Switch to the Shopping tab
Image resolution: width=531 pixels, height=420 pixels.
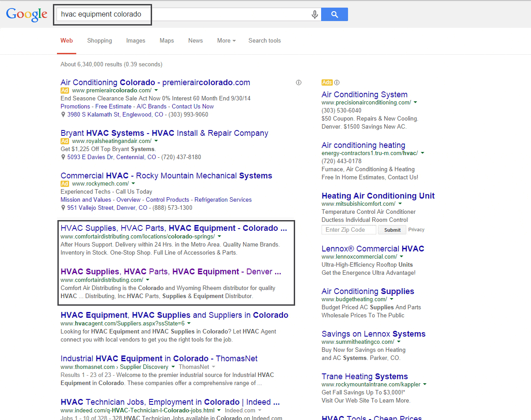[100, 41]
